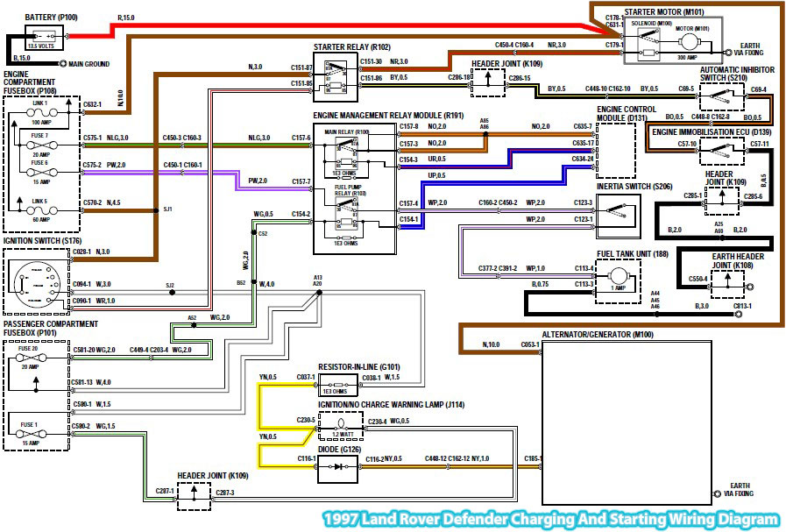Select the 'C094-1 W,3.0' wire label

point(91,284)
